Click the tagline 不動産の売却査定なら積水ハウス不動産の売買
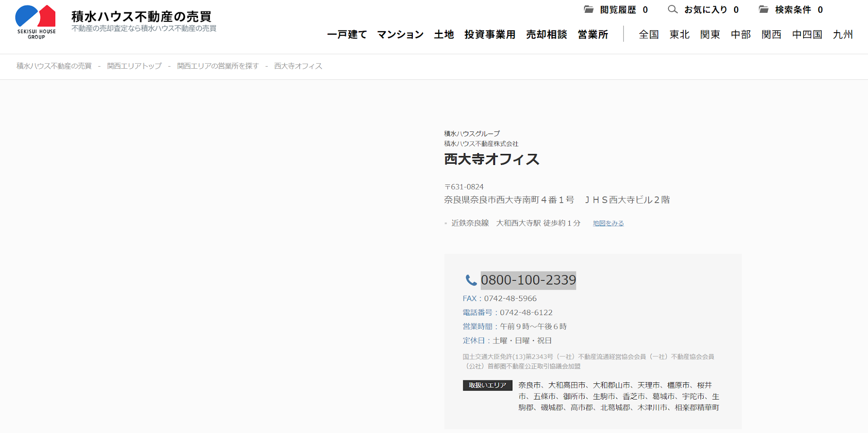Screen dimensions: 868x433 [x=144, y=28]
